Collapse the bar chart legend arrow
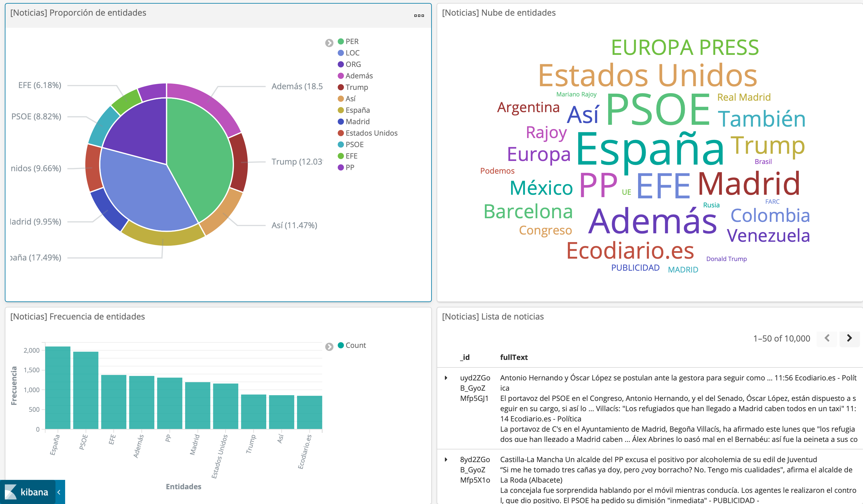Image resolution: width=863 pixels, height=504 pixels. 329,347
